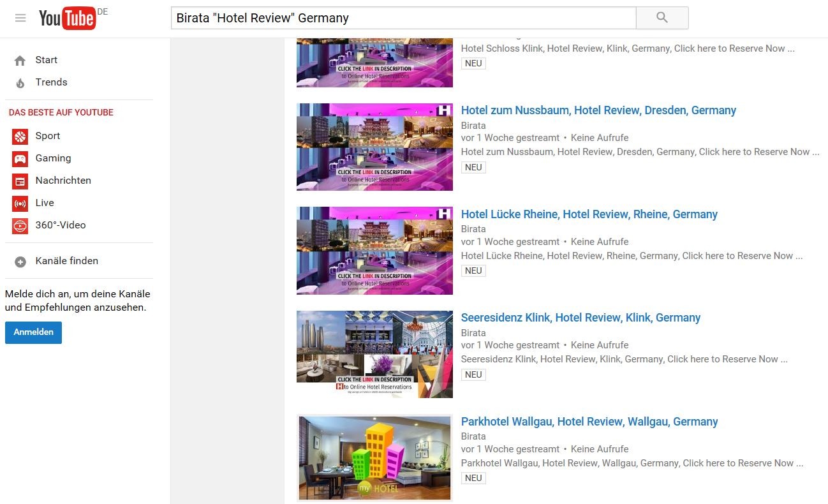Viewport: 828px width, 504px height.
Task: Click the Hotel Lücke Rheine description snippet
Action: (632, 256)
